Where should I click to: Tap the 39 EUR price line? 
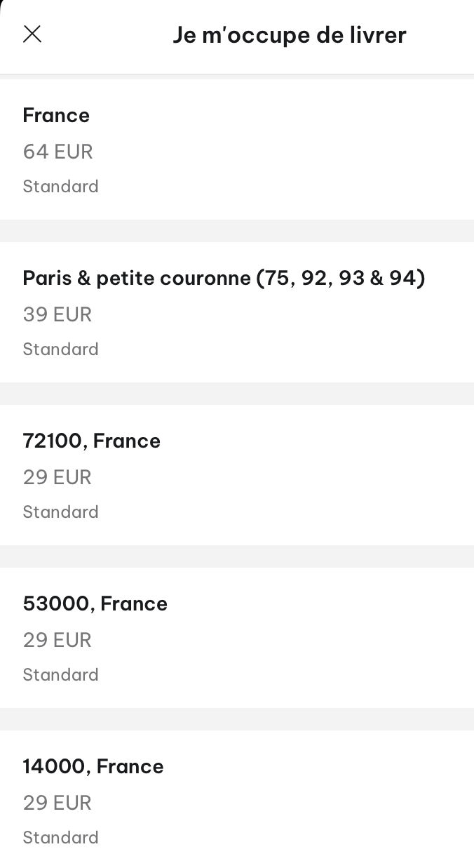click(57, 314)
